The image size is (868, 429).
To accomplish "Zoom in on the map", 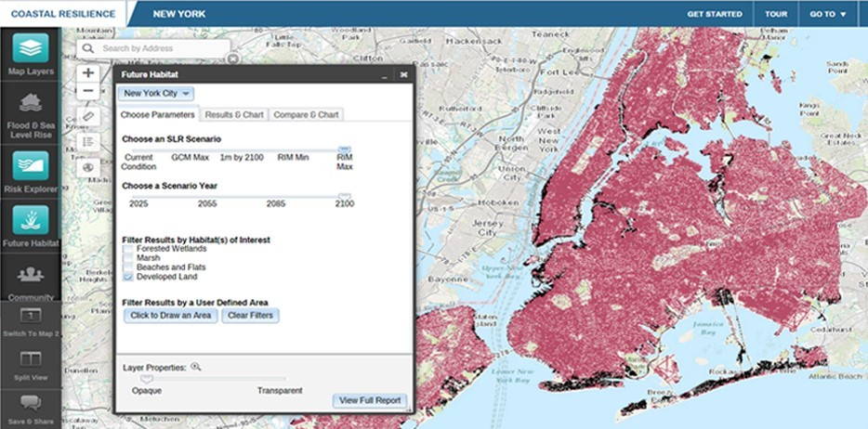I will point(88,73).
